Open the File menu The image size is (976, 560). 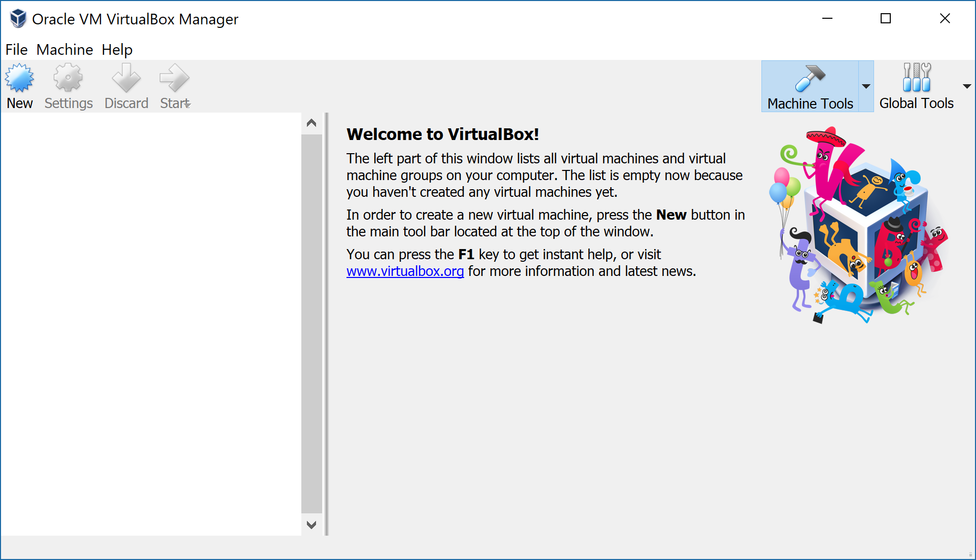click(x=16, y=50)
